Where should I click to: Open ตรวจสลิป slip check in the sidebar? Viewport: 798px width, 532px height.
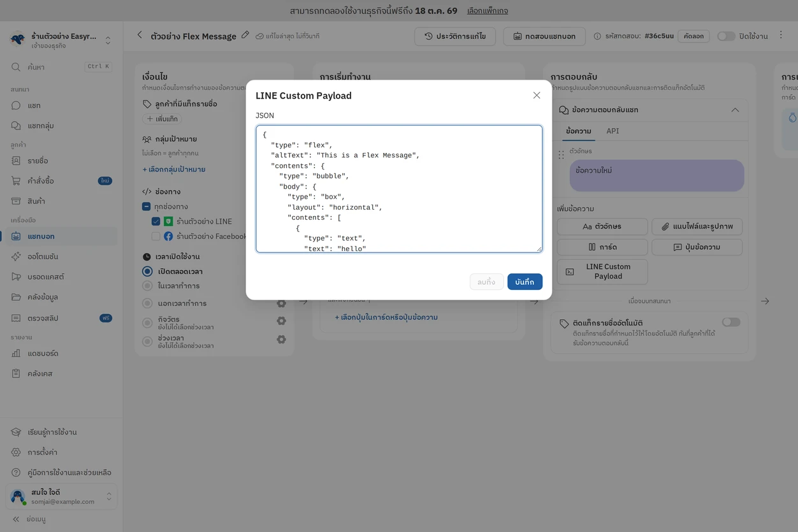click(x=61, y=318)
